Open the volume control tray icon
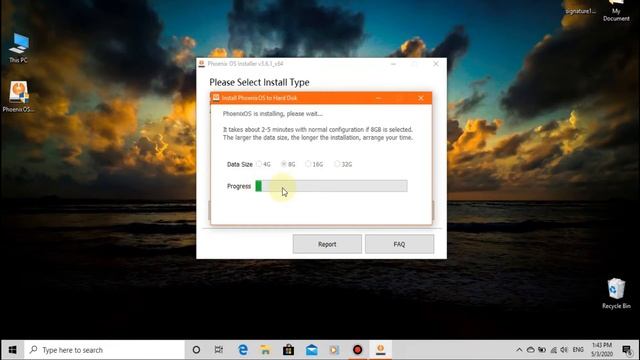The width and height of the screenshot is (640, 360). coord(564,350)
